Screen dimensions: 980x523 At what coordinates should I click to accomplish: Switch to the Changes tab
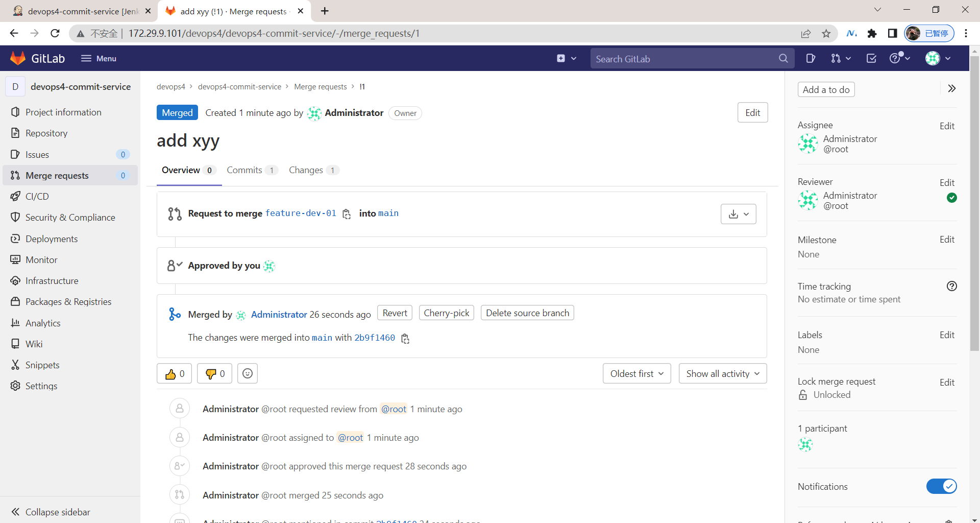[x=313, y=170]
